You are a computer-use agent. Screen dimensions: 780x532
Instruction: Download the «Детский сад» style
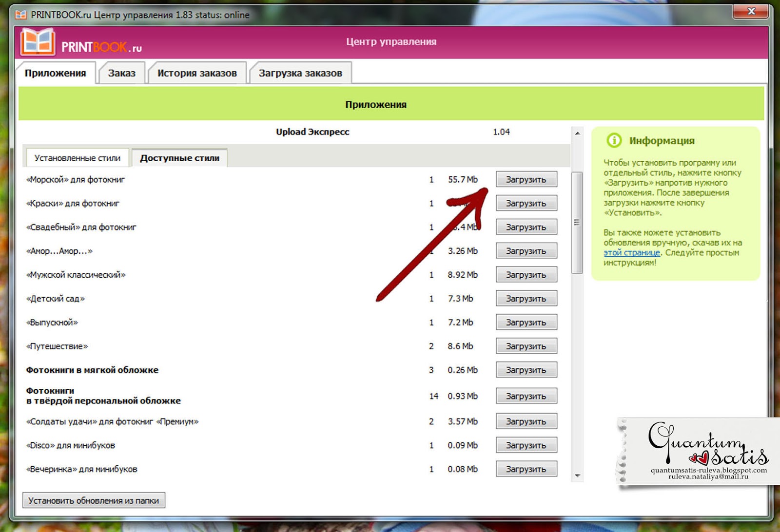tap(526, 299)
